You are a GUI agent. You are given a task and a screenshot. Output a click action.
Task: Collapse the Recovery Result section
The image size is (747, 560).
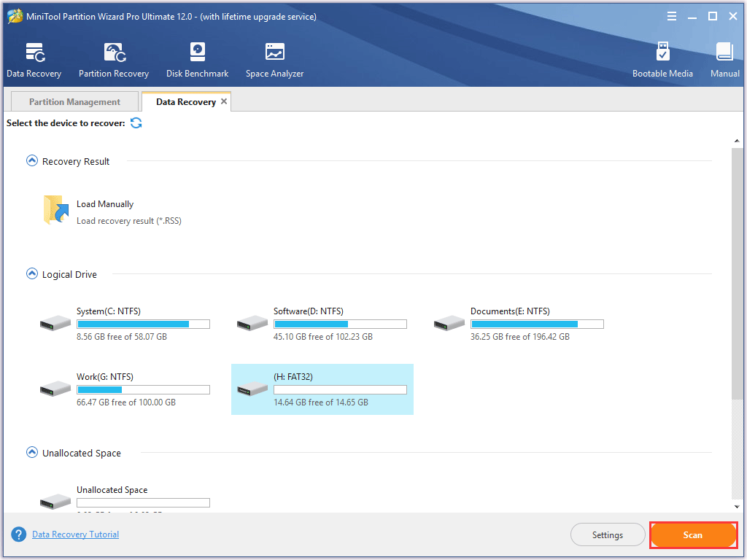point(32,161)
